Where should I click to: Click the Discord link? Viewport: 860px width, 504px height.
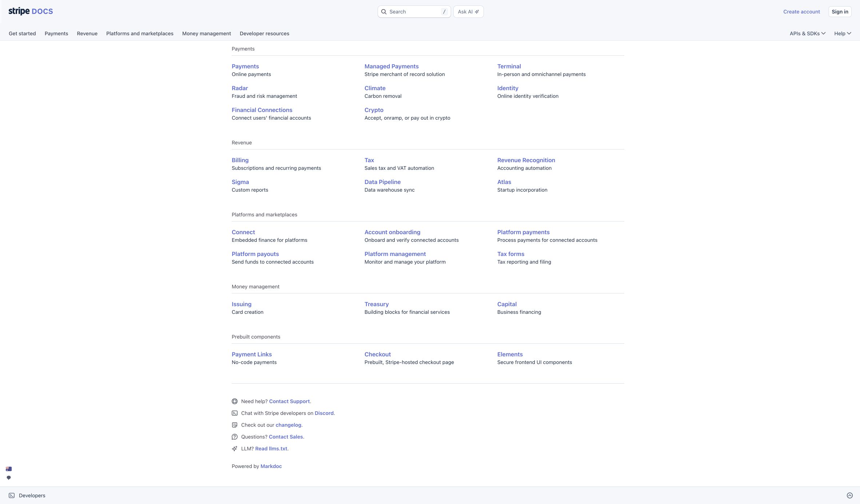(x=324, y=413)
